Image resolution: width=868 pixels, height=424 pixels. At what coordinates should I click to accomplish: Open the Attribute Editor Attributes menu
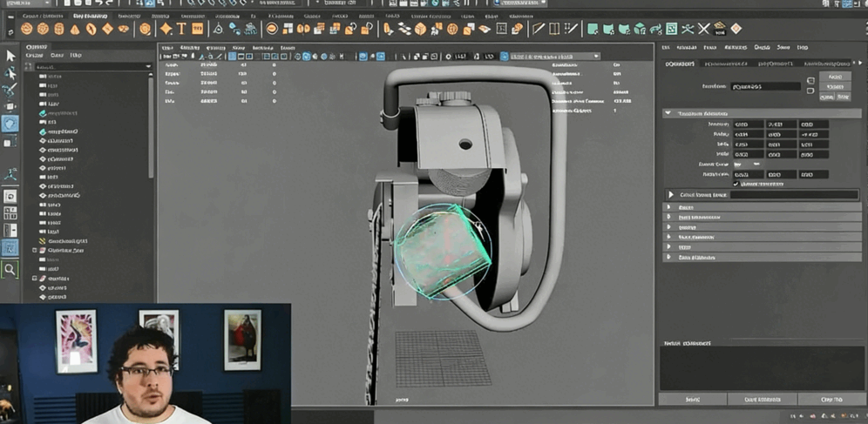click(736, 48)
